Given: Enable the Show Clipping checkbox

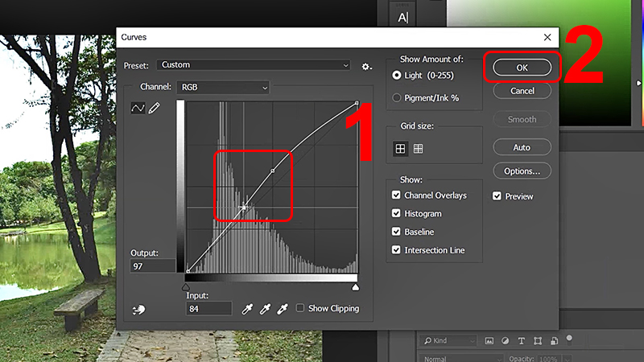Looking at the screenshot, I should point(300,308).
